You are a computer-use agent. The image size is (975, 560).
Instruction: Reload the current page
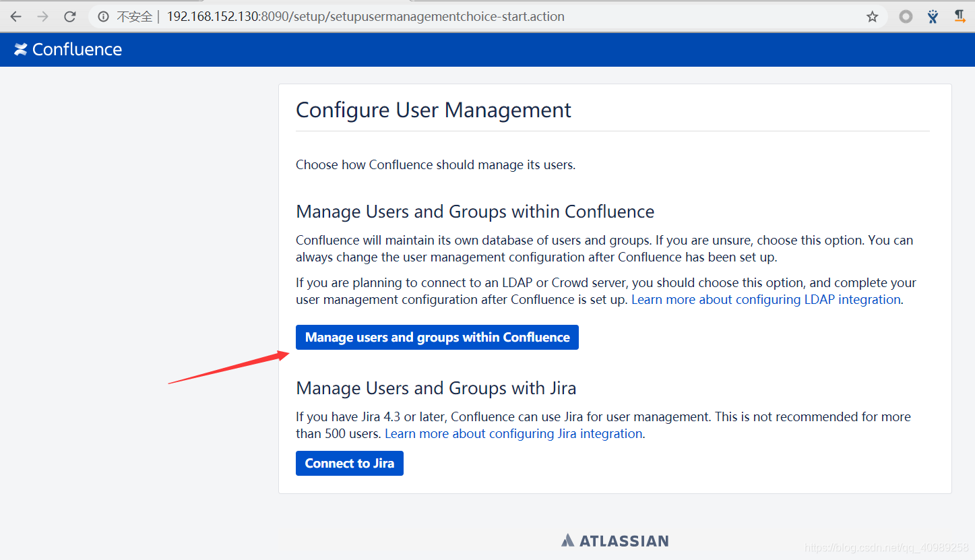click(70, 17)
